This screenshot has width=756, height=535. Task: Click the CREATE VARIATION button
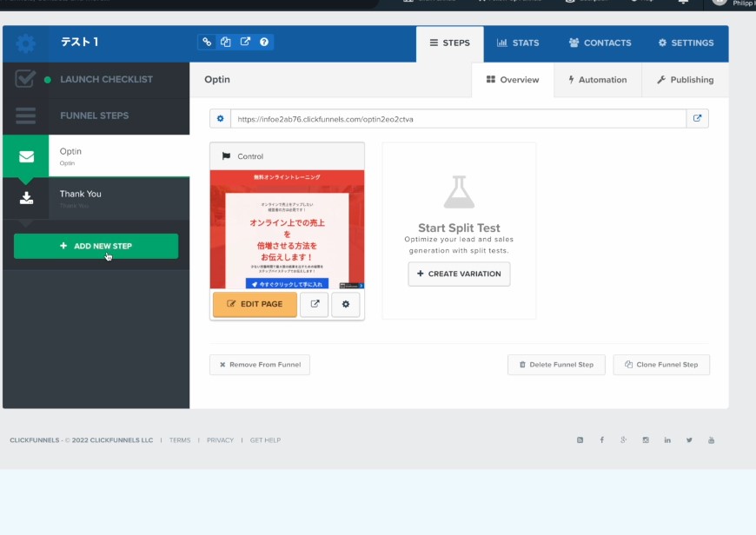click(459, 274)
